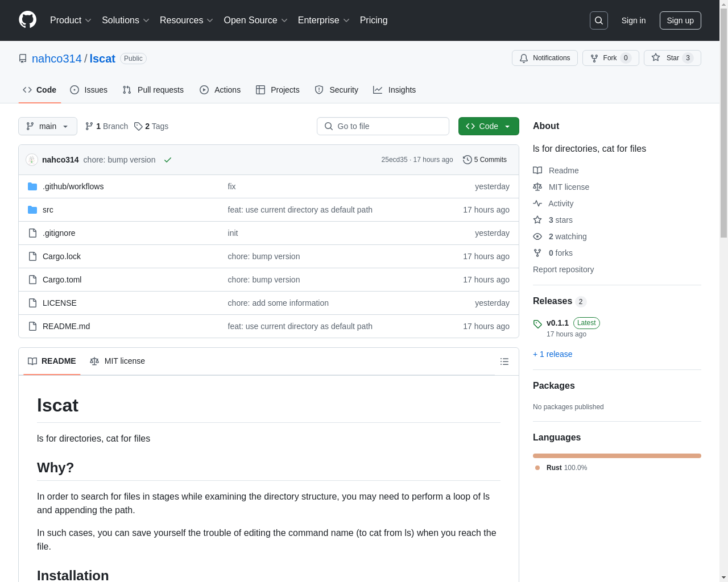Click the Fork icon
728x582 pixels.
tap(594, 58)
